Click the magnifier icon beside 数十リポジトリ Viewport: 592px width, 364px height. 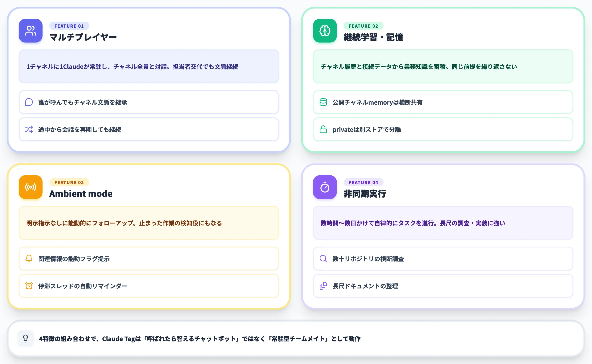tap(323, 259)
